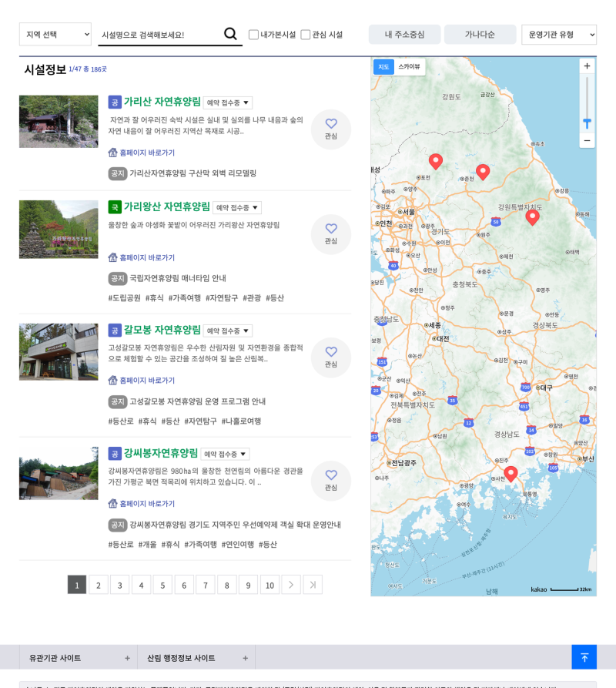Go to page 7 of results

pos(205,585)
